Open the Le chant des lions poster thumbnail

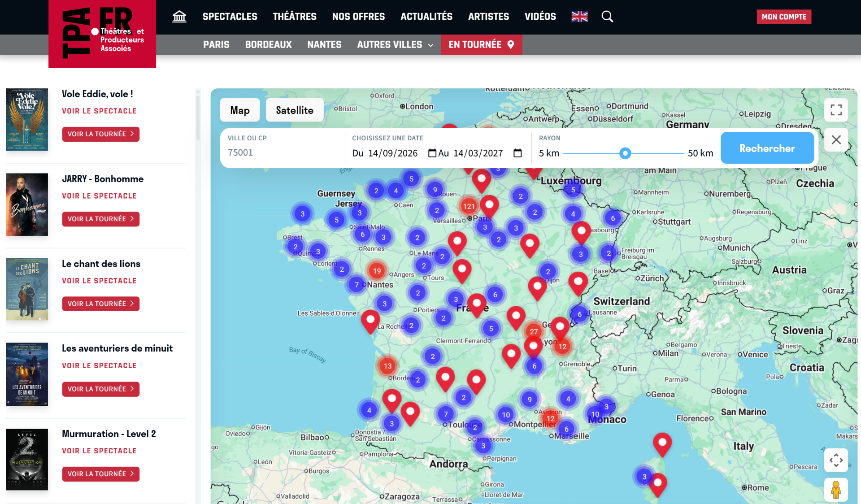tap(27, 289)
